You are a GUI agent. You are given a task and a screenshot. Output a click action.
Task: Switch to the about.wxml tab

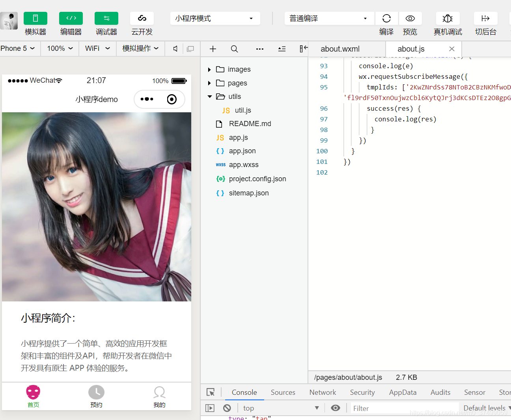tap(340, 48)
